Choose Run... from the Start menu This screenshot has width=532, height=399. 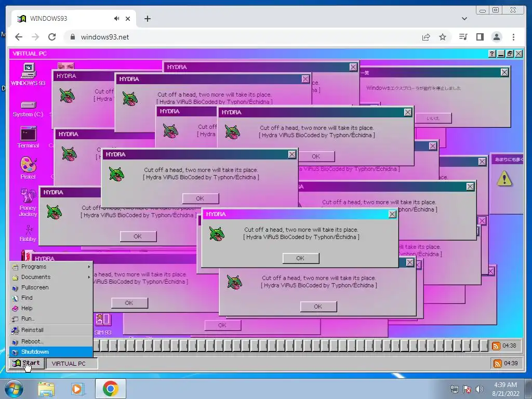coord(51,318)
